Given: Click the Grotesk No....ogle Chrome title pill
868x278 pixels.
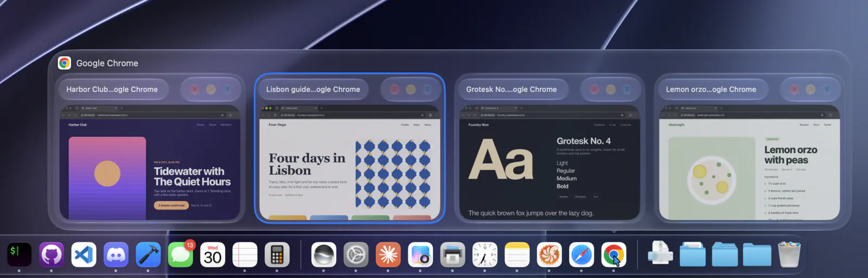Looking at the screenshot, I should (512, 89).
